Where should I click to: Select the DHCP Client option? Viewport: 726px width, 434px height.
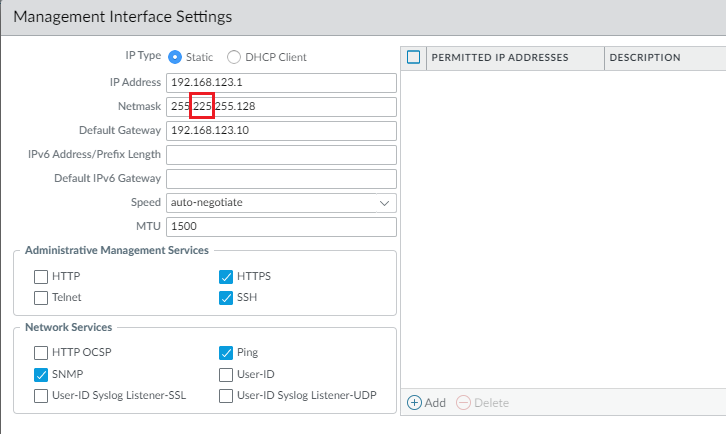pos(235,57)
